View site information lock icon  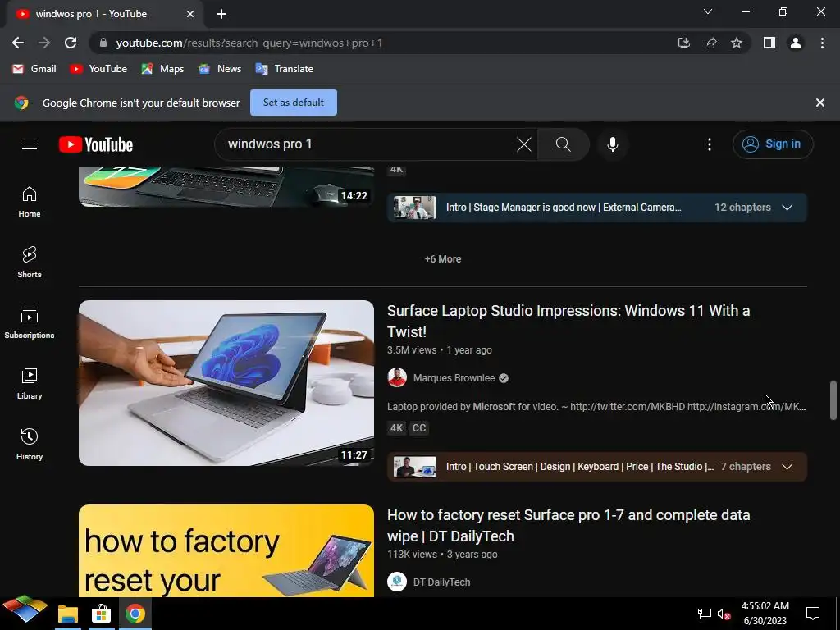coord(104,43)
